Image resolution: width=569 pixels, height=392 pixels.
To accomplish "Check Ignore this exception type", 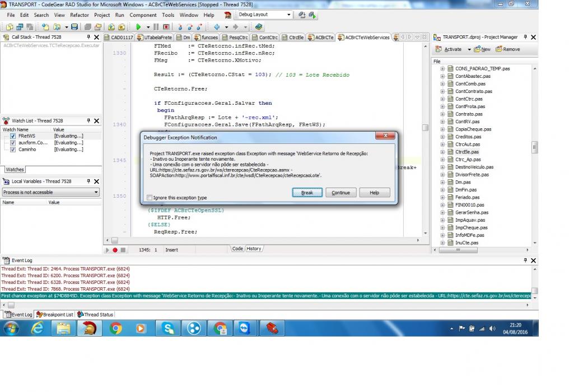I will 150,198.
